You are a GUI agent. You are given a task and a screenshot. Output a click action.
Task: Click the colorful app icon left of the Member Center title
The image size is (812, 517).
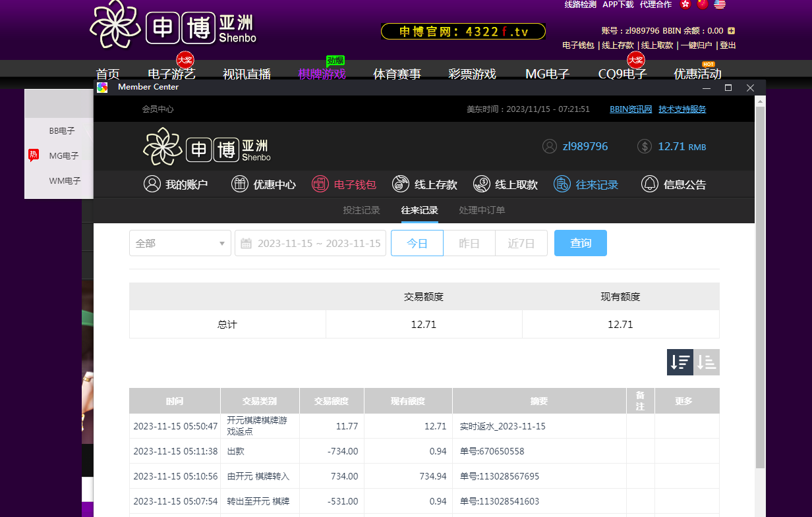tap(102, 87)
